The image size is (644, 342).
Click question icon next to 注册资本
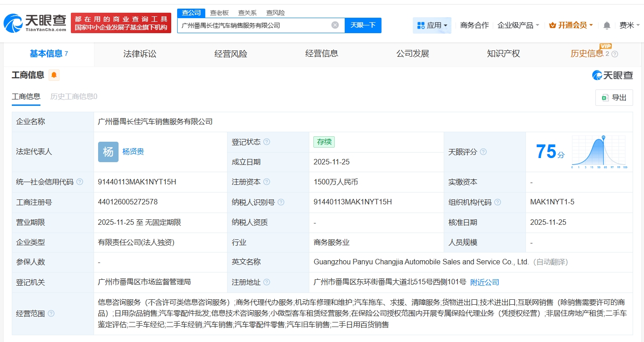click(267, 182)
